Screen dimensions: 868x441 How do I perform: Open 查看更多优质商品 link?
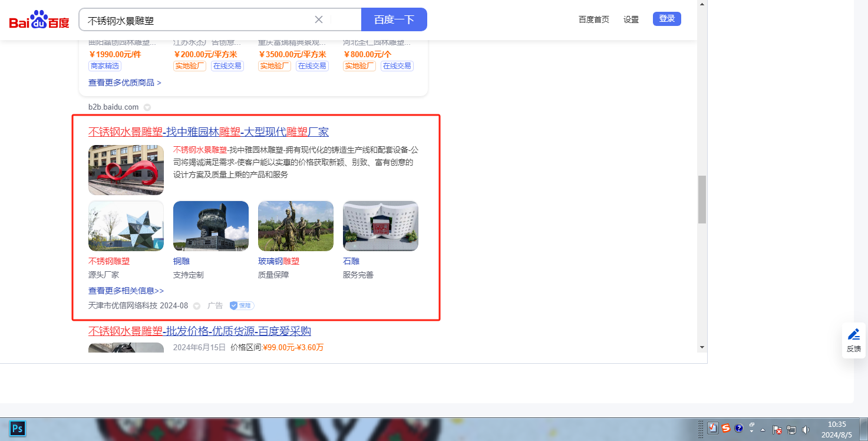coord(125,83)
